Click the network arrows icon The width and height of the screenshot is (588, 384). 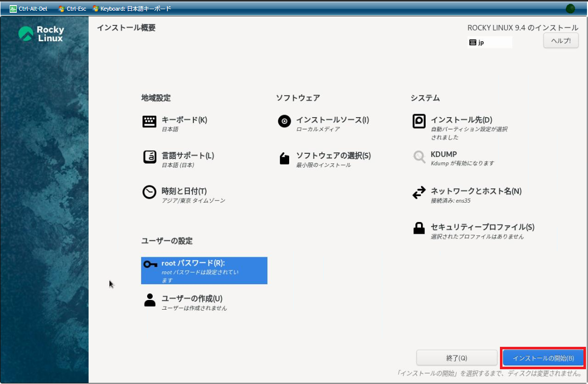(x=418, y=193)
